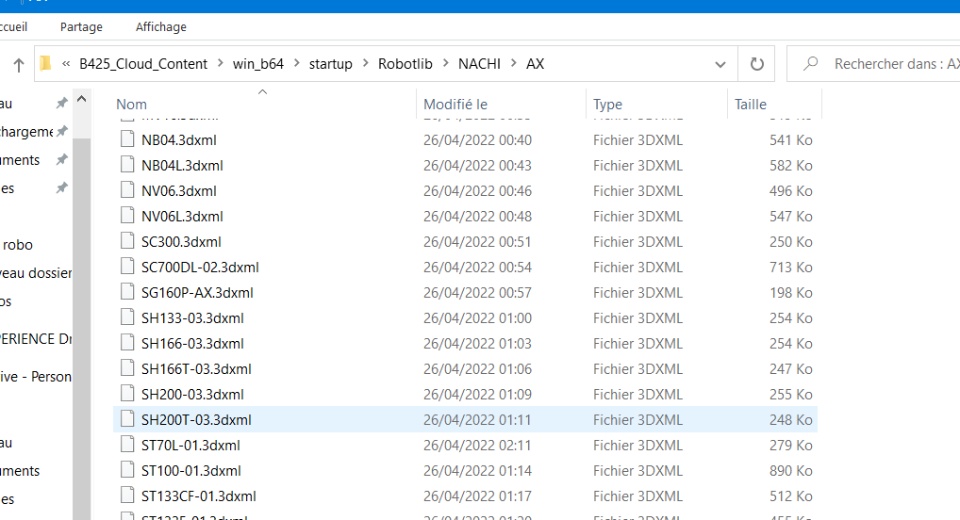Navigate to win_b64 breadcrumb segment
Image resolution: width=960 pixels, height=520 pixels.
258,64
